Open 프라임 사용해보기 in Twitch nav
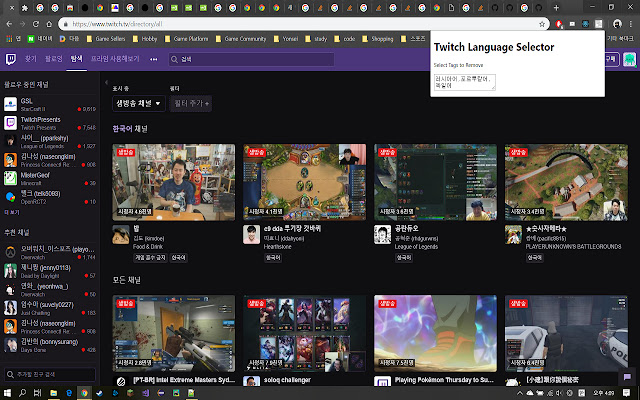 click(115, 59)
